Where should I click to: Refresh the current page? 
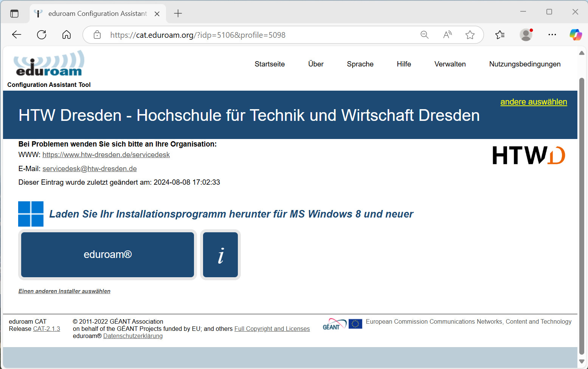(x=42, y=35)
